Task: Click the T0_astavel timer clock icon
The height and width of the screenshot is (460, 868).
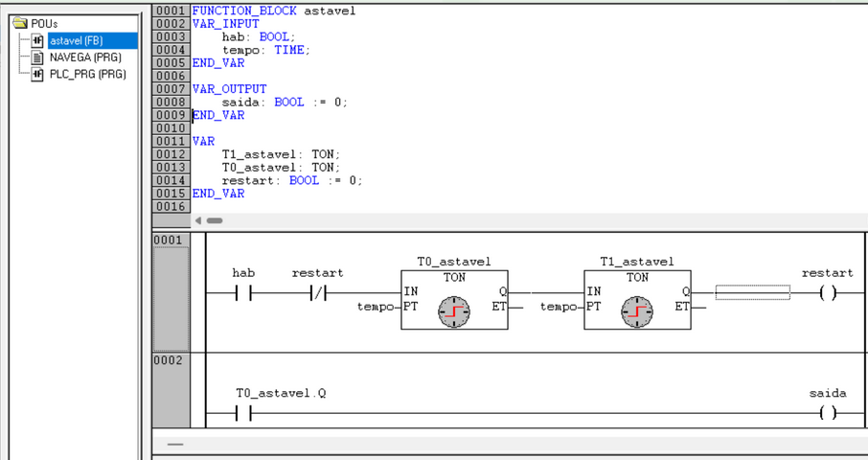Action: coord(454,311)
